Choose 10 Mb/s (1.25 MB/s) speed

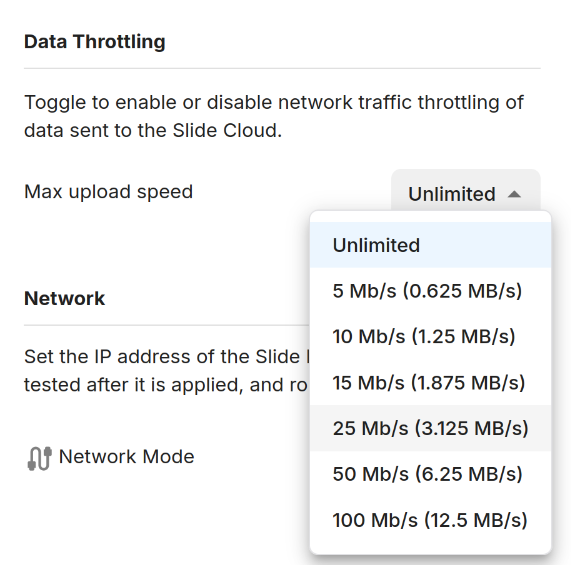[x=430, y=336]
